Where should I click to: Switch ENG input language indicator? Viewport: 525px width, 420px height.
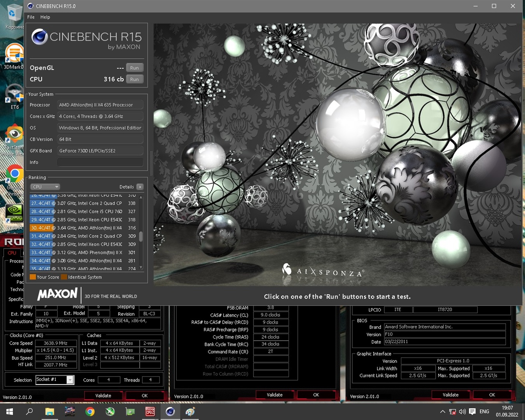[484, 411]
